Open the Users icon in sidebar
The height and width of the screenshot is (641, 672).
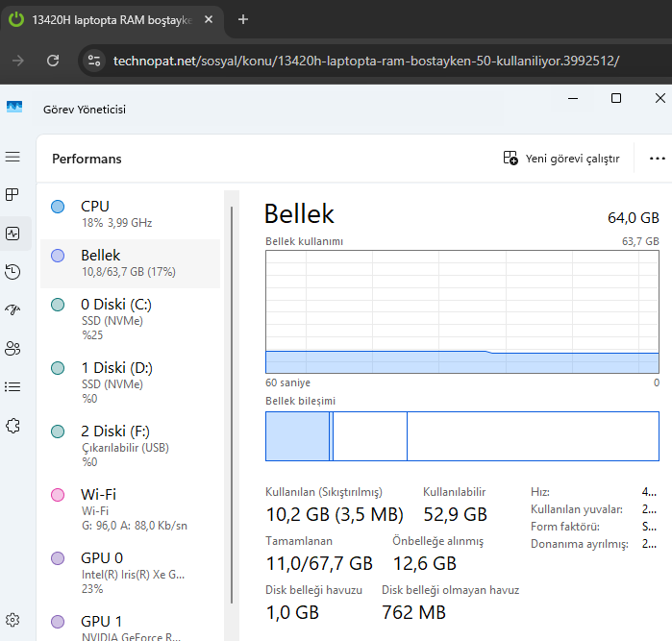point(12,348)
